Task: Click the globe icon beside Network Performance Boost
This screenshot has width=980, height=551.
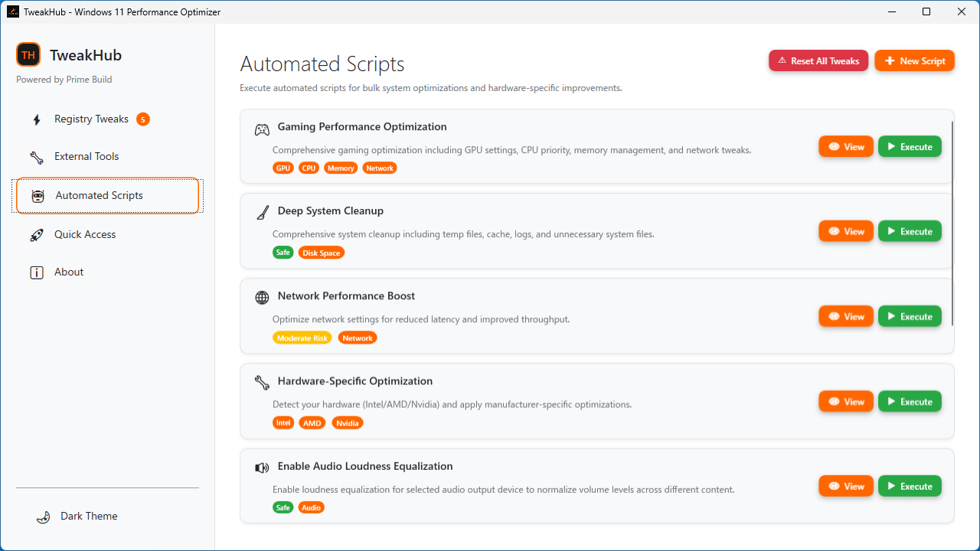Action: [x=262, y=298]
